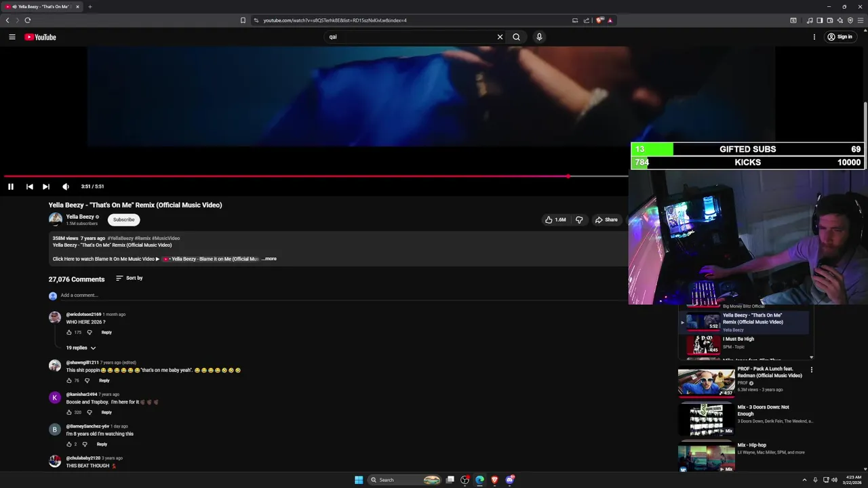Screen dimensions: 868x488
Task: Expand description with ...more
Action: pos(269,259)
